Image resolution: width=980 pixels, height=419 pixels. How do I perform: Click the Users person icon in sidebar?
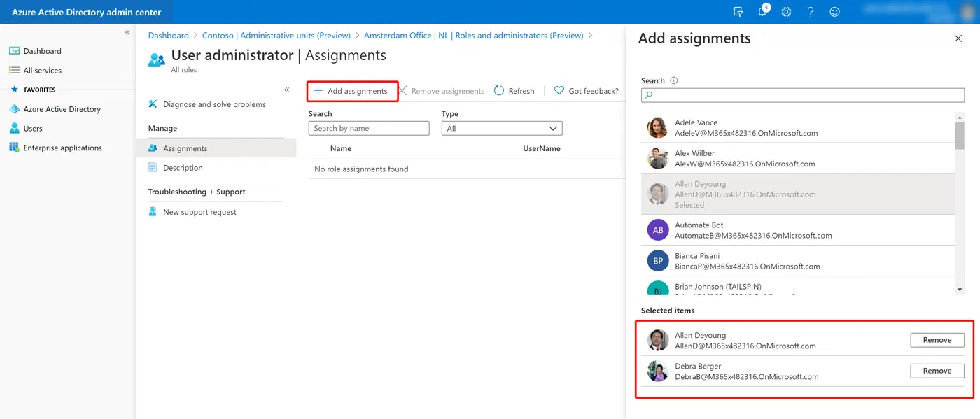point(14,129)
